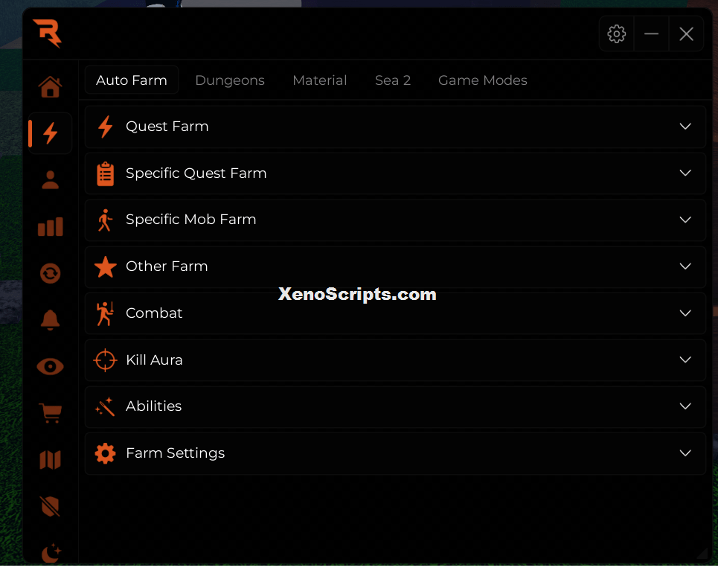Expand the Kill Aura section chevron

(x=685, y=360)
